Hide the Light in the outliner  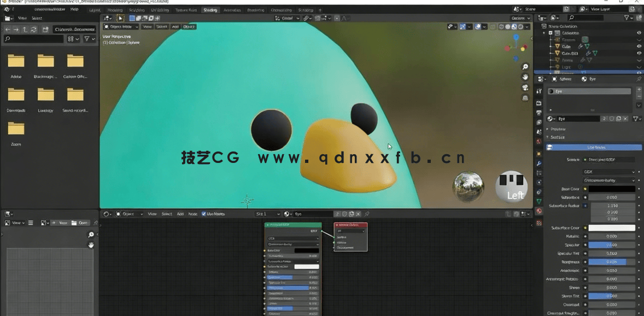pyautogui.click(x=640, y=67)
